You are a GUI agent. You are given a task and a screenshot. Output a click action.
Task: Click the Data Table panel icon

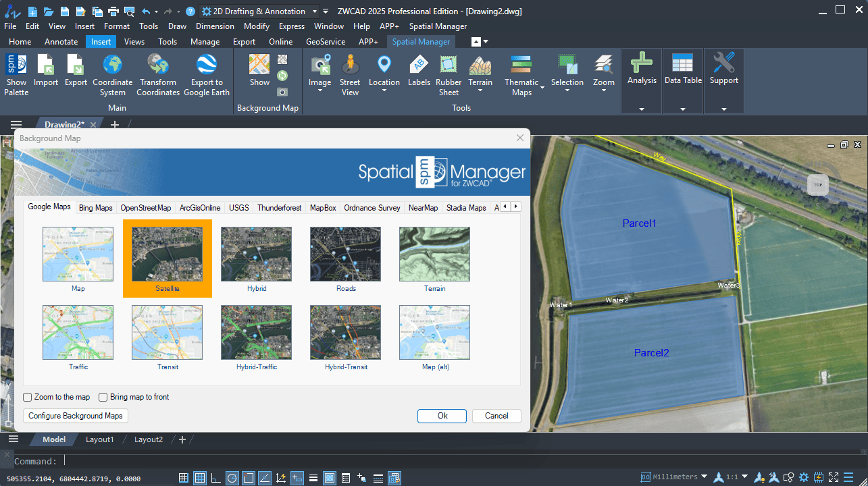[682, 62]
